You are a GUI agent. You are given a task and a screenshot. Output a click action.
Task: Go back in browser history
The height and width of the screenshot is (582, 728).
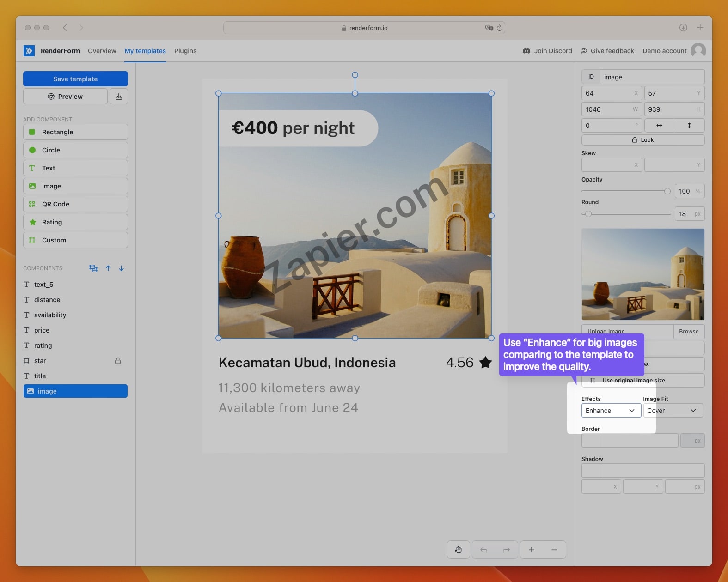[65, 28]
